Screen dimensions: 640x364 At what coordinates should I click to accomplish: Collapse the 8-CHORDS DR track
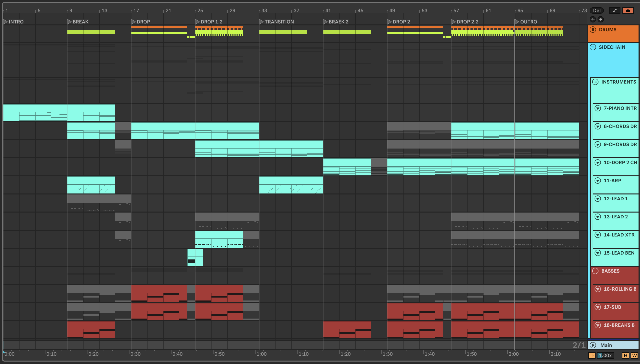click(598, 126)
